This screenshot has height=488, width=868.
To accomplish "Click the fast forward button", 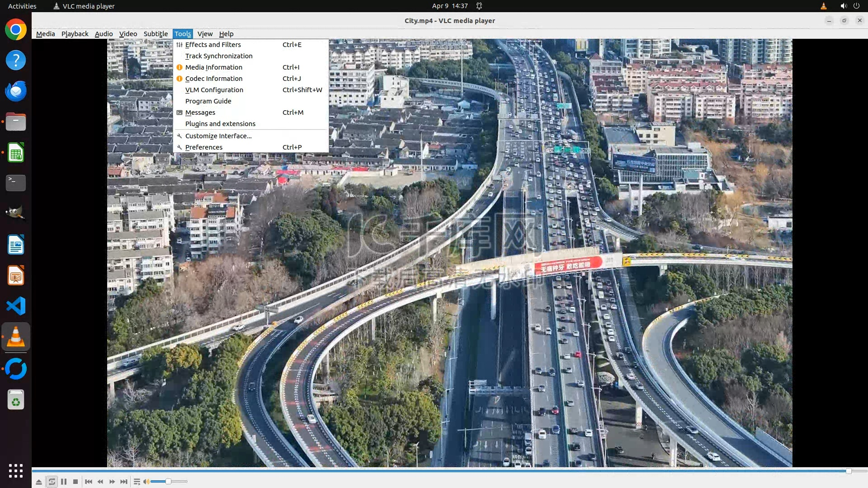I will (112, 482).
